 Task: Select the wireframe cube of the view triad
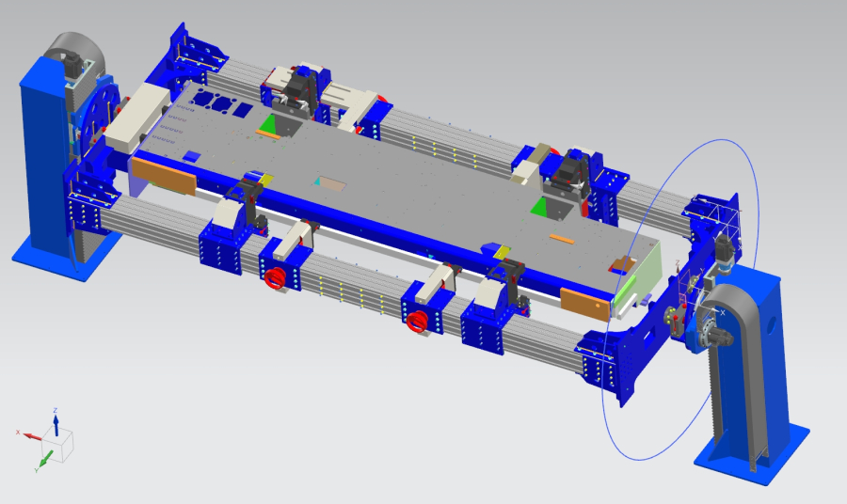61,447
